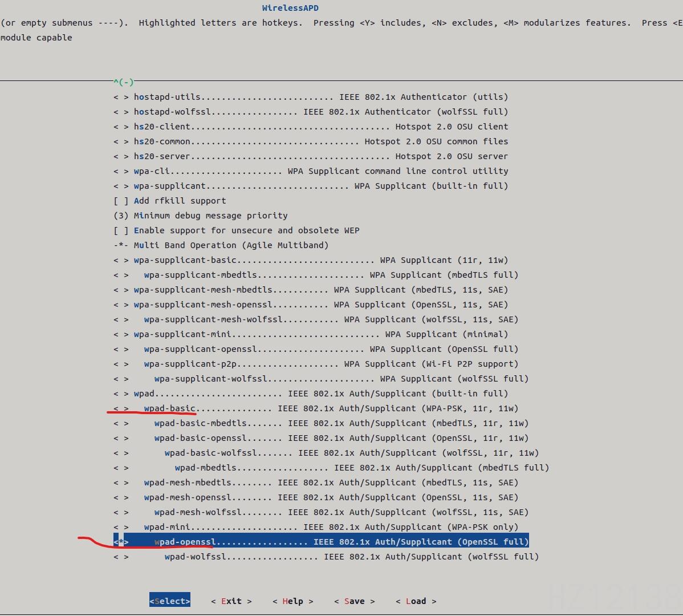
Task: Select the wpa-supplicant-wolfssl entry
Action: pyautogui.click(x=321, y=378)
